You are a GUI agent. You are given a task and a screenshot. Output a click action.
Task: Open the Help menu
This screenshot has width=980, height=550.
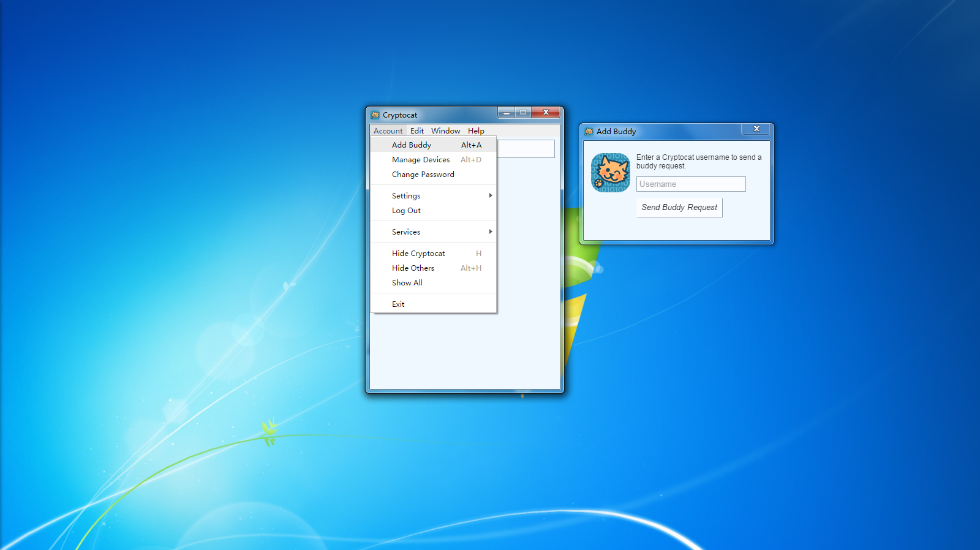476,130
